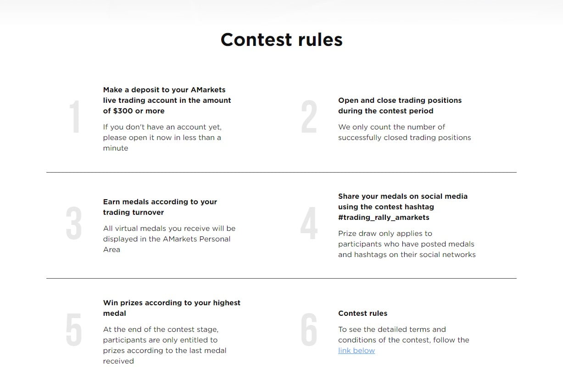This screenshot has width=563, height=392.
Task: Click the "Share your medals on social media" heading
Action: coord(402,207)
